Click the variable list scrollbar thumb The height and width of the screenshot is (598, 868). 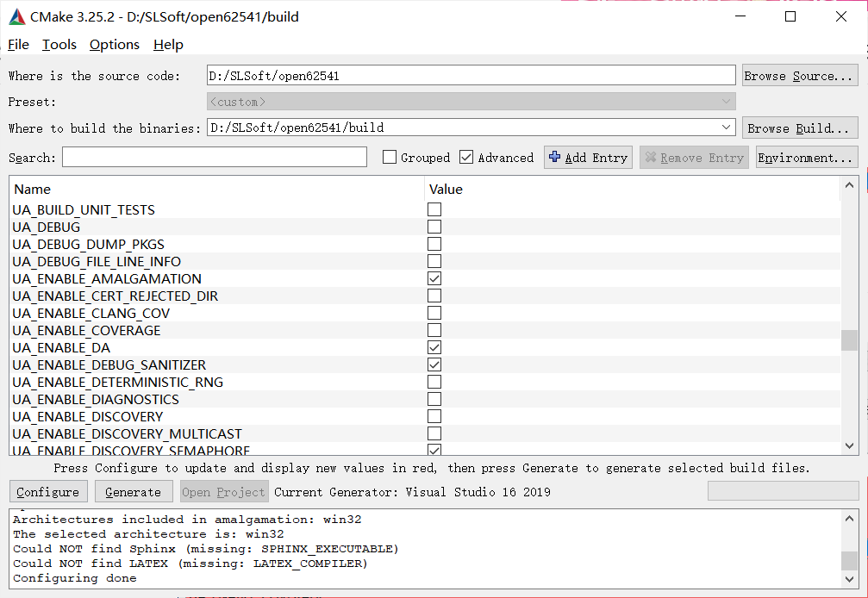point(849,340)
